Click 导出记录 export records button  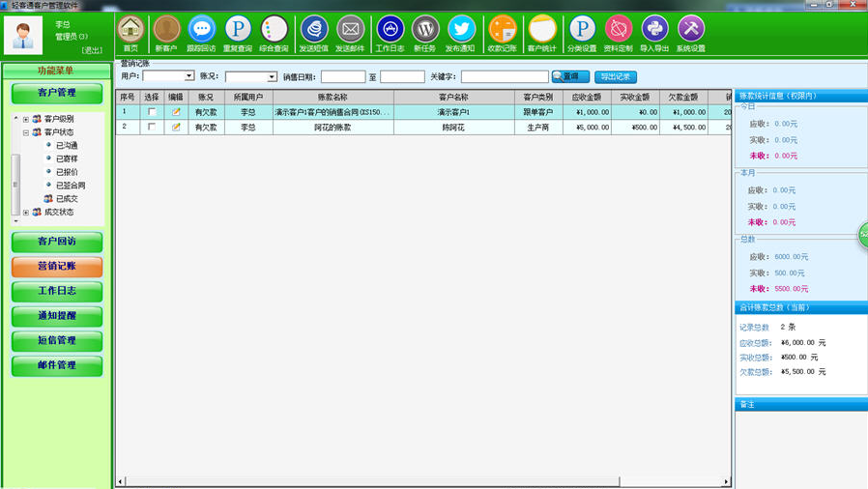click(616, 76)
